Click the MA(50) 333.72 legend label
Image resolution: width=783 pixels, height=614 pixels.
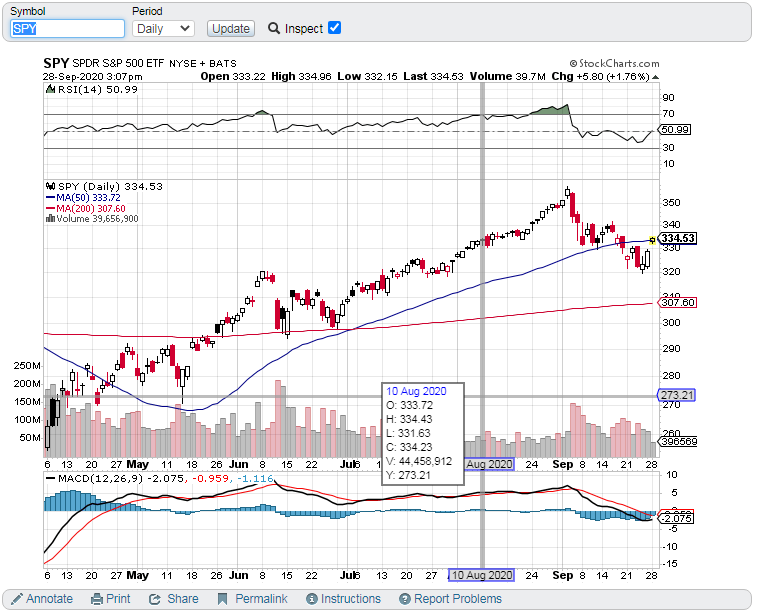(88, 198)
